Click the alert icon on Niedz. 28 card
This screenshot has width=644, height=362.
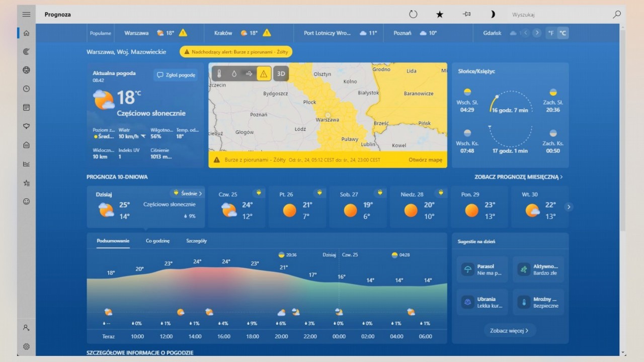[441, 193]
